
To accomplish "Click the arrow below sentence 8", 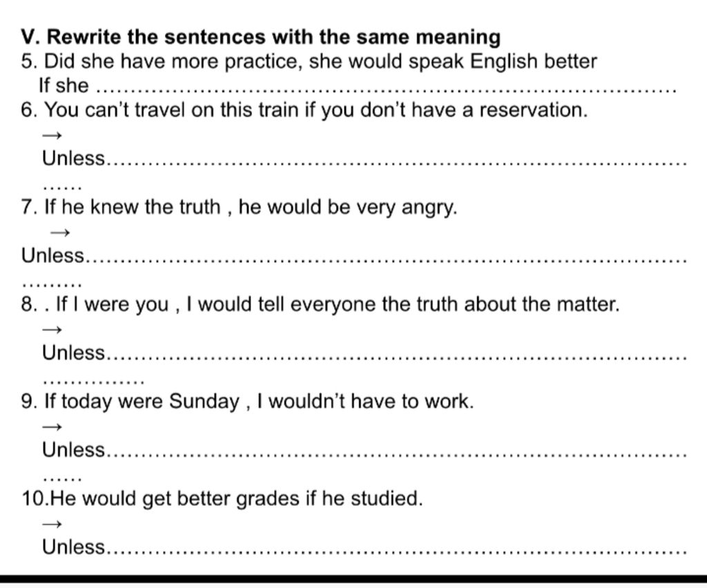I will click(52, 329).
